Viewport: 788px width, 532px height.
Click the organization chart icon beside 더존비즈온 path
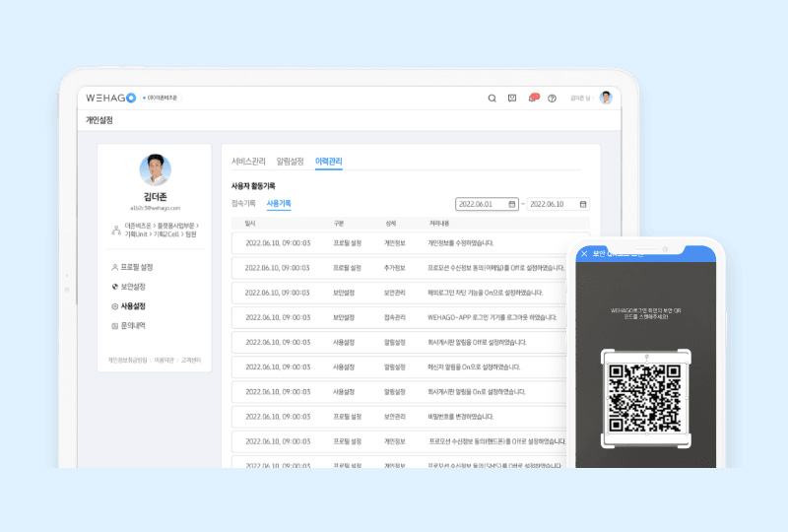pyautogui.click(x=116, y=230)
